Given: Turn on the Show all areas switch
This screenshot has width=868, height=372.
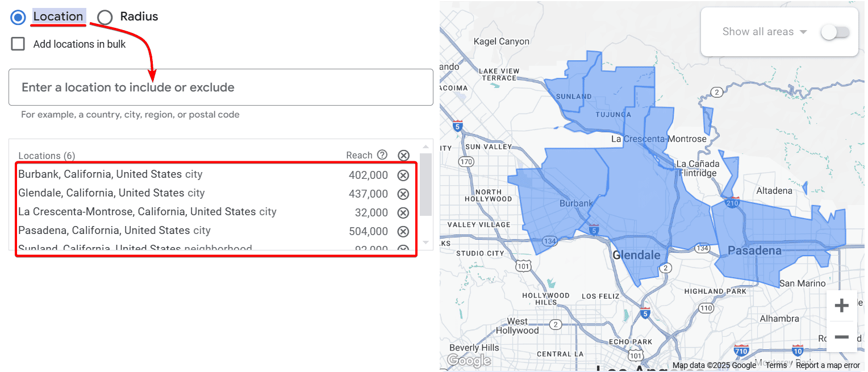Looking at the screenshot, I should click(835, 32).
